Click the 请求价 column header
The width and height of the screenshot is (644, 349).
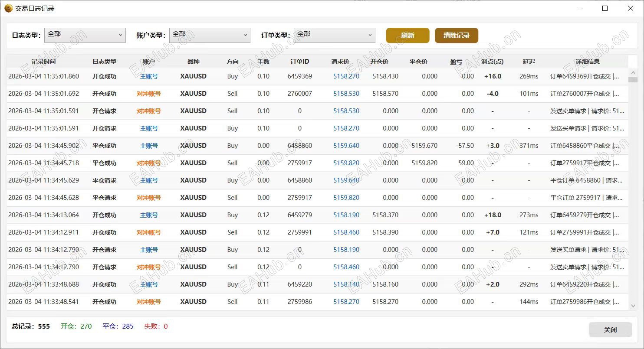point(340,62)
